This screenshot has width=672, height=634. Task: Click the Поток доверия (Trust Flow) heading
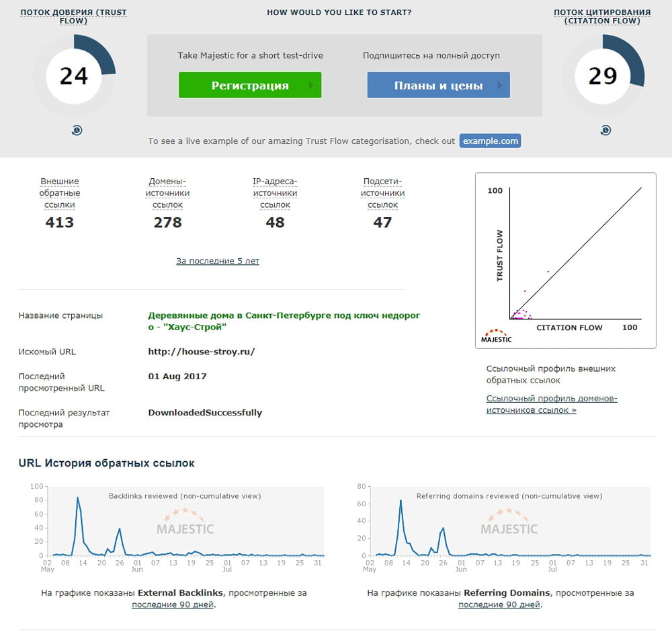74,16
